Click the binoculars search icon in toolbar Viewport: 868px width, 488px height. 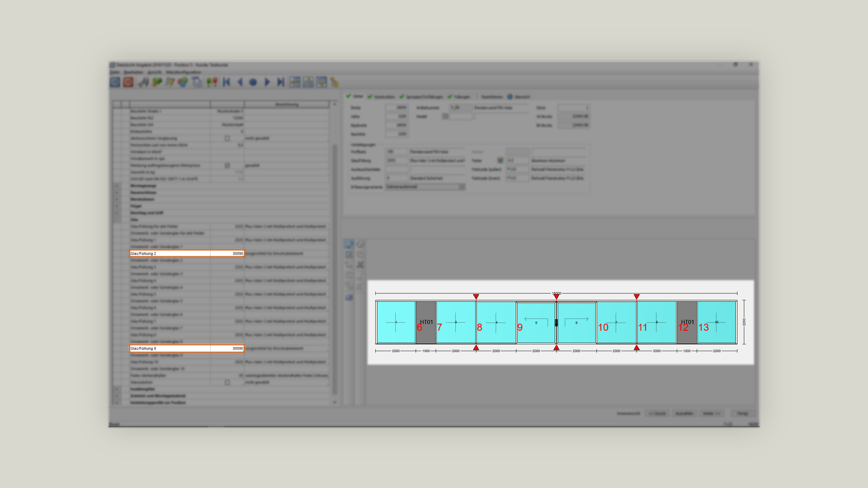[143, 82]
